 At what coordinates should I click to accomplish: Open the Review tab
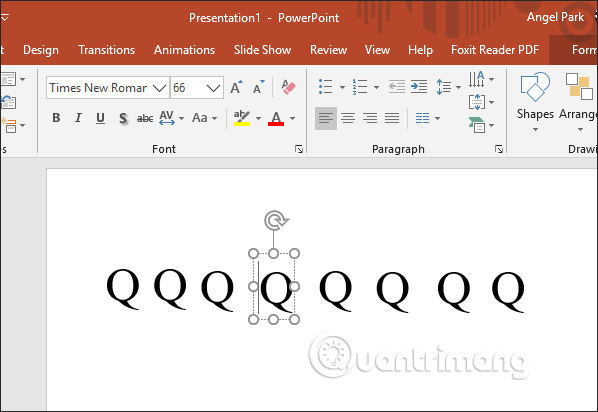coord(328,50)
